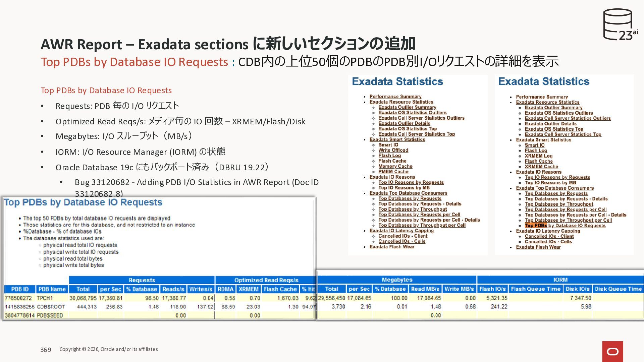The width and height of the screenshot is (644, 362).
Task: Click the CDB$ROOT row name cell
Action: point(51,307)
